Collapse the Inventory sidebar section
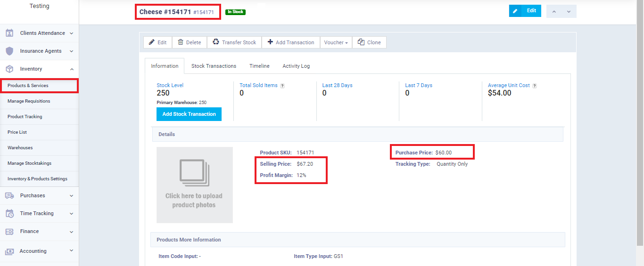The width and height of the screenshot is (644, 266). 72,69
